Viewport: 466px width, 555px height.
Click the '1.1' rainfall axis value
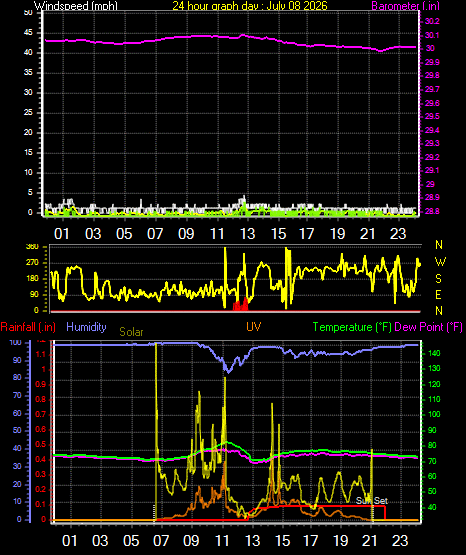[41, 354]
